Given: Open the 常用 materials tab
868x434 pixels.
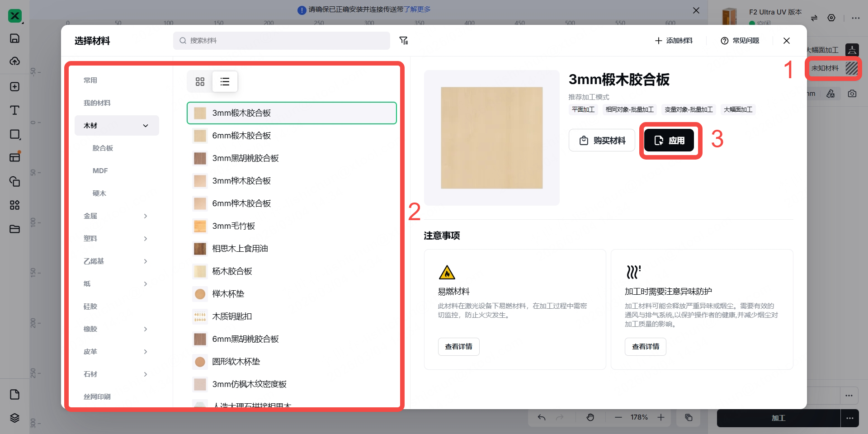Looking at the screenshot, I should (x=90, y=80).
